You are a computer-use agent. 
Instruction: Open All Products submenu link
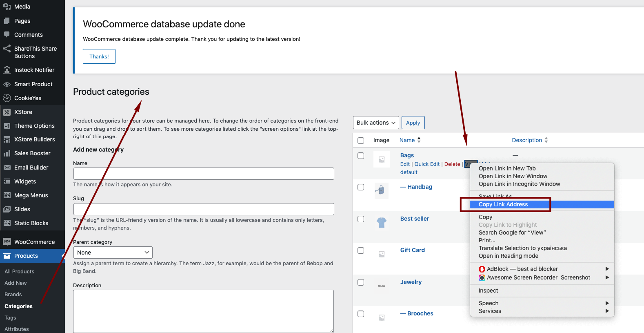pos(19,271)
